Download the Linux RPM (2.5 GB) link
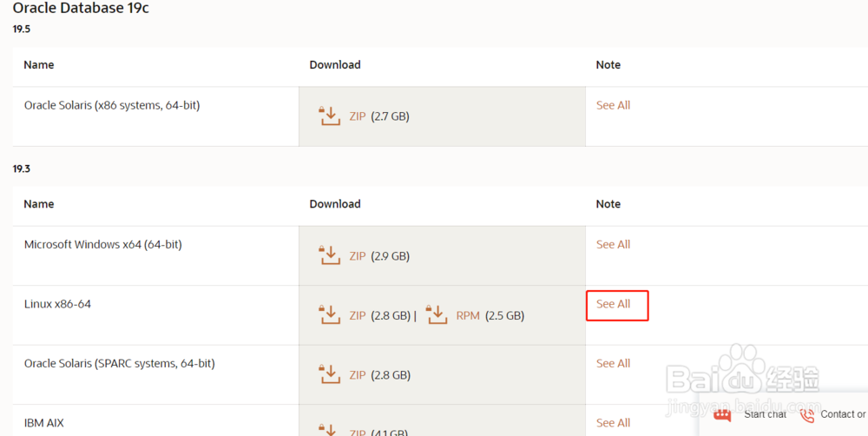Image resolution: width=868 pixels, height=436 pixels. tap(468, 315)
